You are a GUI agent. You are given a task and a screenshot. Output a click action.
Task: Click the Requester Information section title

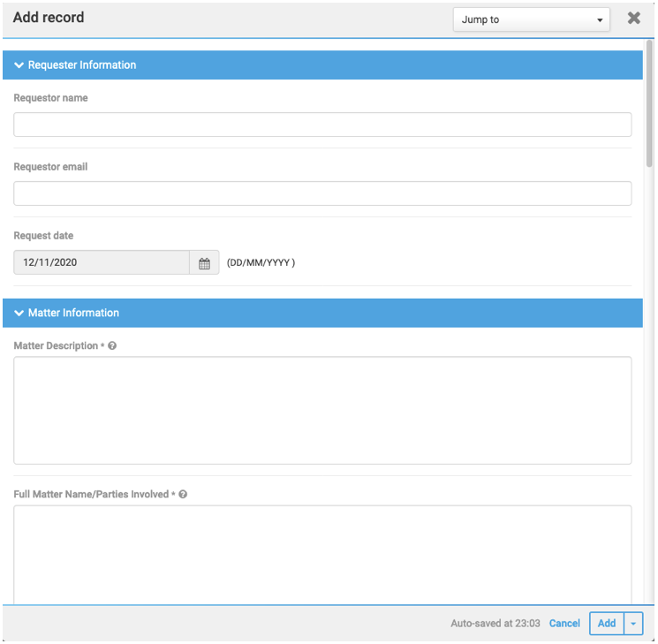(x=82, y=65)
